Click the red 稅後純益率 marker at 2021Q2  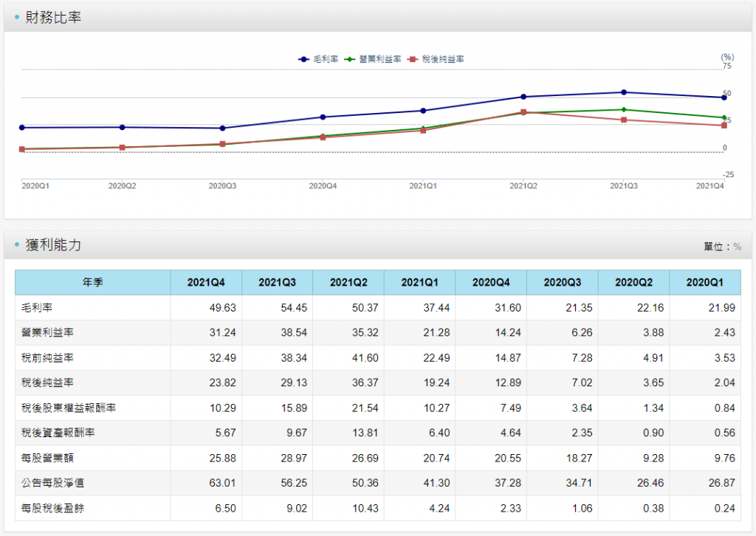pyautogui.click(x=523, y=112)
